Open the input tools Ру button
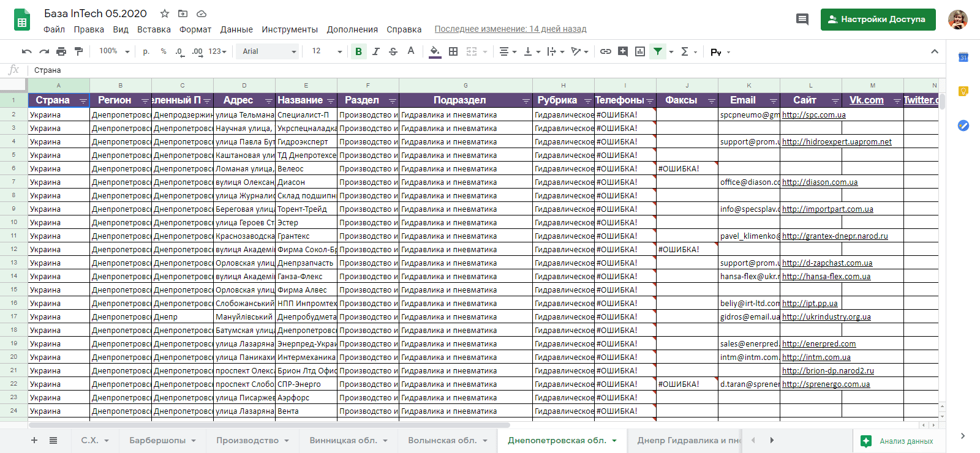Image resolution: width=980 pixels, height=453 pixels. pyautogui.click(x=720, y=52)
